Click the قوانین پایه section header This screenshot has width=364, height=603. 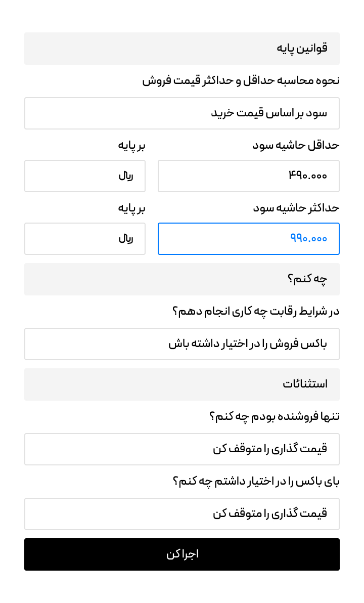[x=182, y=49]
